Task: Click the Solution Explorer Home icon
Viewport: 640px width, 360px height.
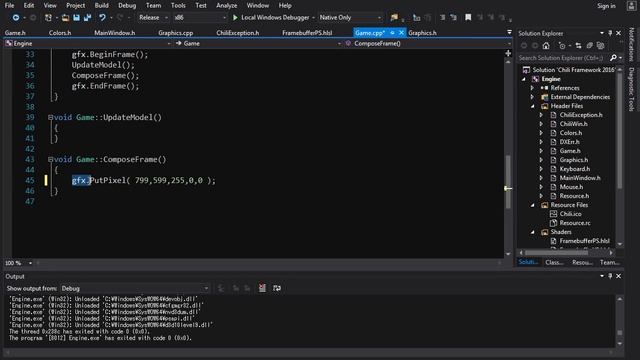Action: coord(546,46)
